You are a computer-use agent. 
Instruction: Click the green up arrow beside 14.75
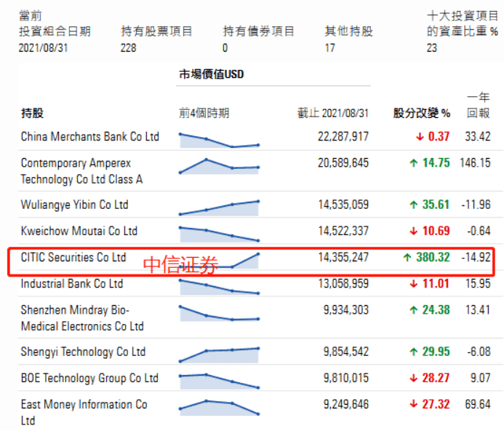[414, 163]
